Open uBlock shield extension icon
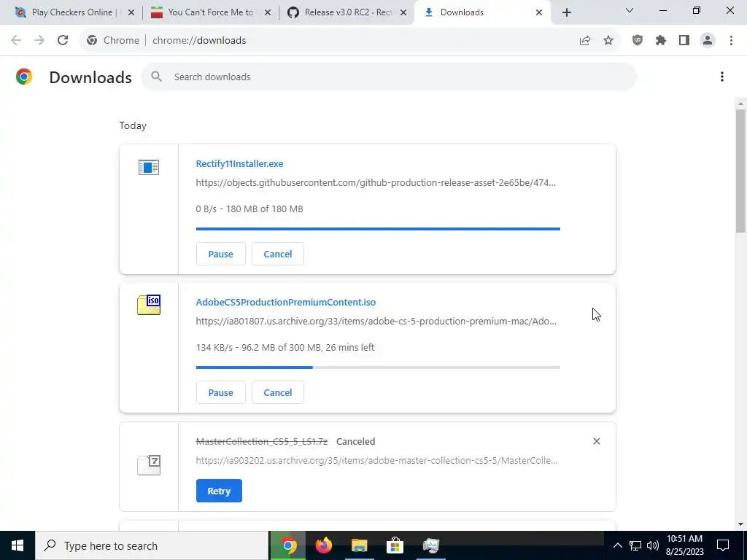The image size is (747, 560). [x=638, y=41]
